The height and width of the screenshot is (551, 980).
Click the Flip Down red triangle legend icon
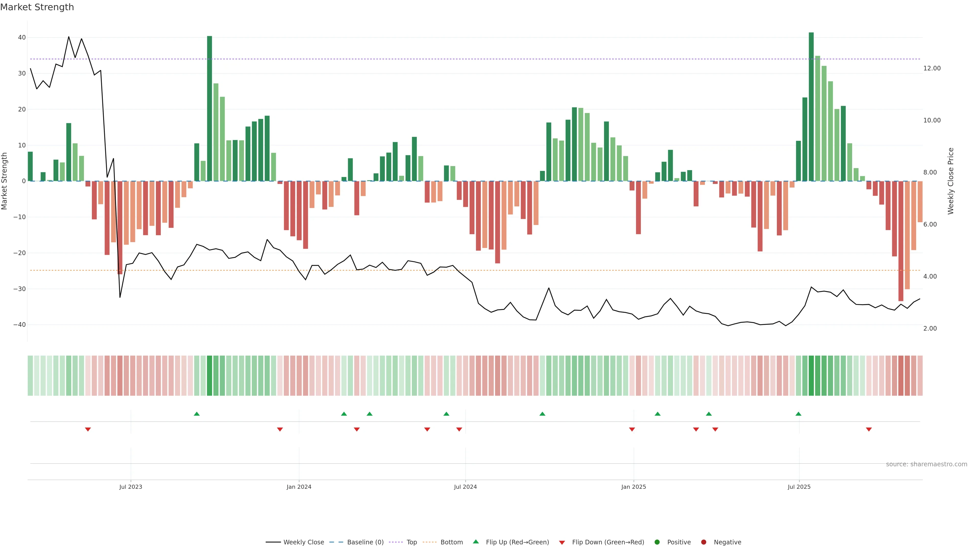click(562, 542)
